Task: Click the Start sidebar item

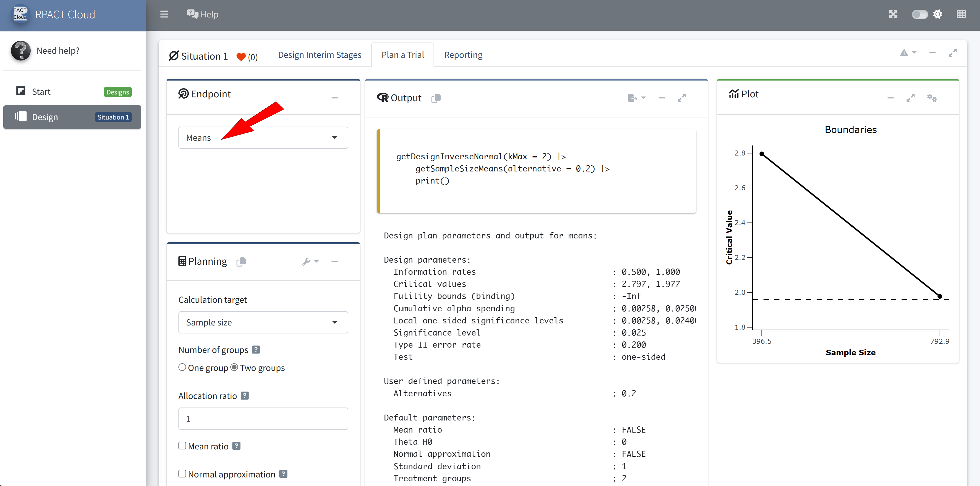Action: coord(41,92)
